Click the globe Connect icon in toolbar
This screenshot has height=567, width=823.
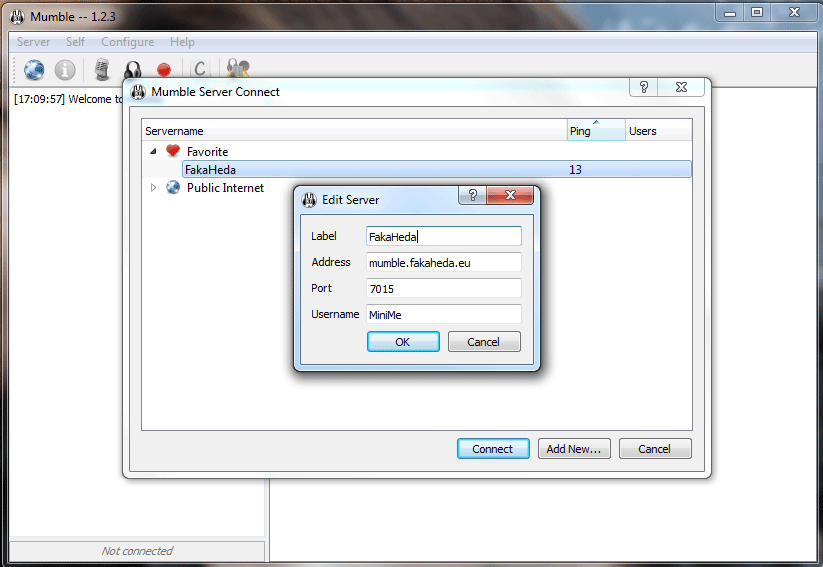pos(34,69)
